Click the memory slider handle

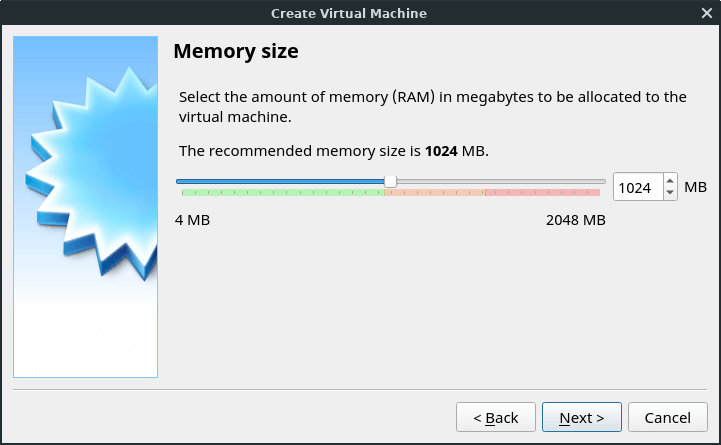pyautogui.click(x=390, y=181)
